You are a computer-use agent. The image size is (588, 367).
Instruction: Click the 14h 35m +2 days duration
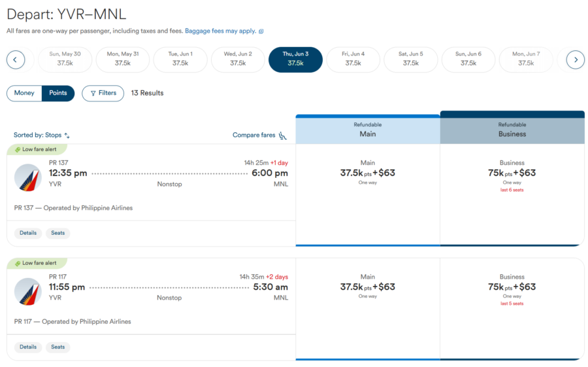(264, 277)
